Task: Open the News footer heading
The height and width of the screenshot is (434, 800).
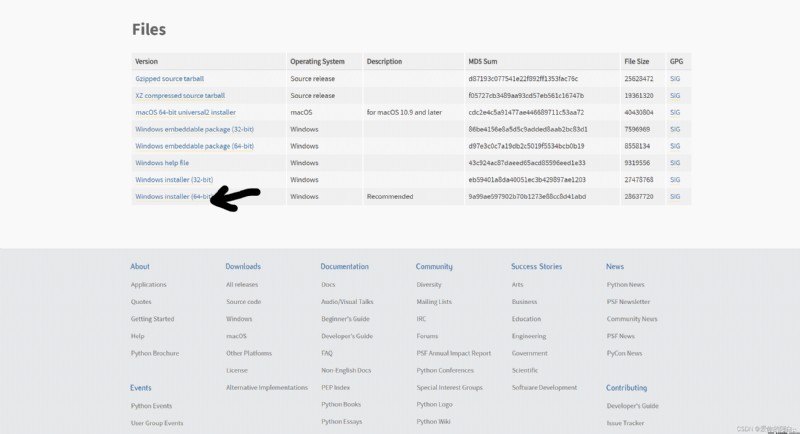Action: [x=615, y=266]
